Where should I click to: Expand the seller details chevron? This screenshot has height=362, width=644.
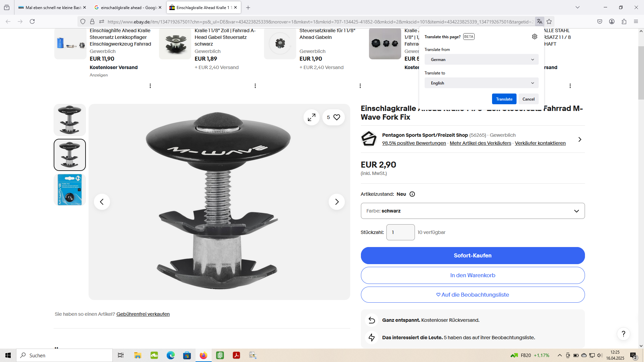[x=580, y=139]
